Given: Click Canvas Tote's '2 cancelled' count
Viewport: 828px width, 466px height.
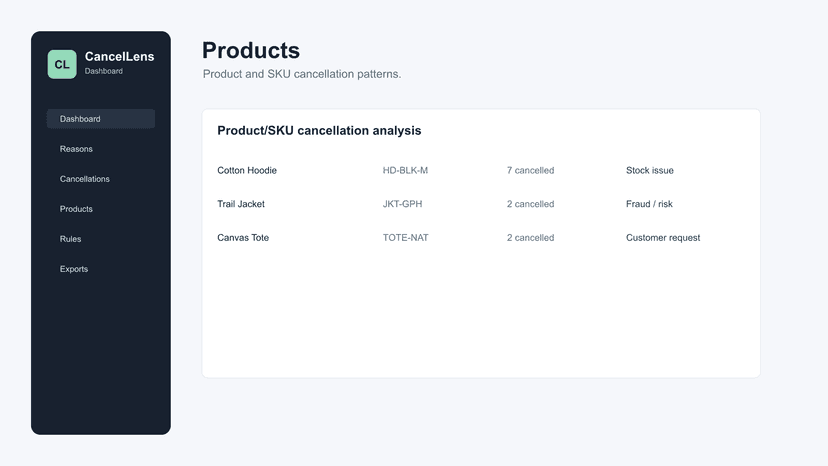Looking at the screenshot, I should tap(530, 238).
